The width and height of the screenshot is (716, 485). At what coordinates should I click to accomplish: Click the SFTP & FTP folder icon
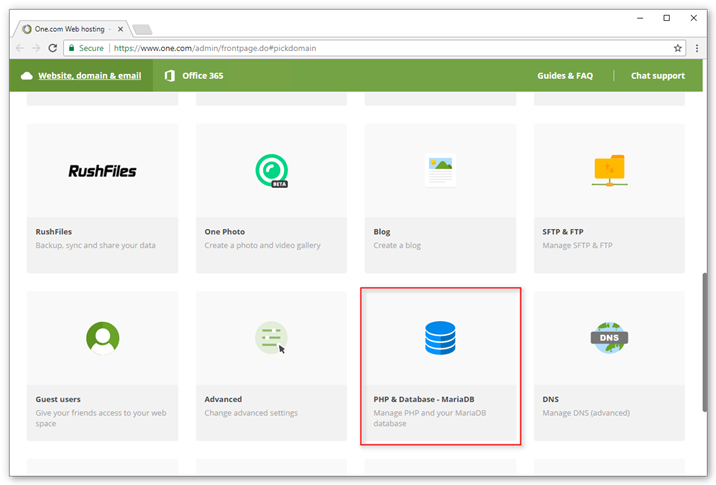point(610,170)
